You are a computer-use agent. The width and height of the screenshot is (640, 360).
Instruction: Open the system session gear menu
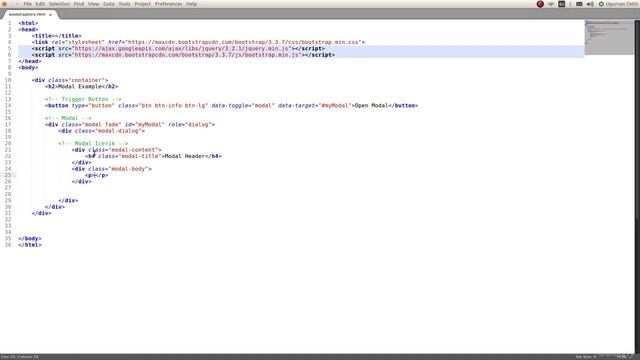tap(601, 4)
